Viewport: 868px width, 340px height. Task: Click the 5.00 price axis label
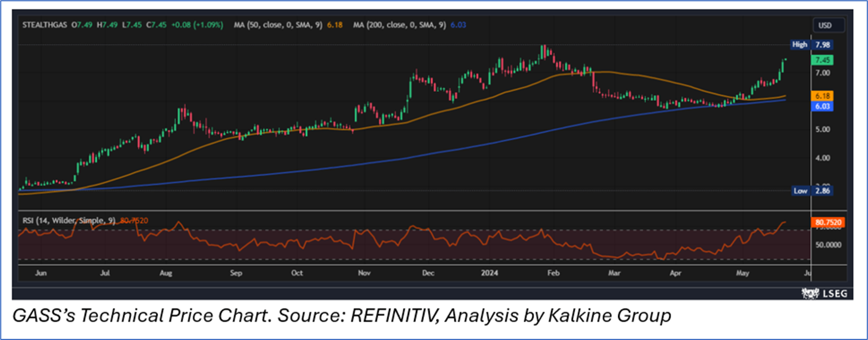point(822,130)
